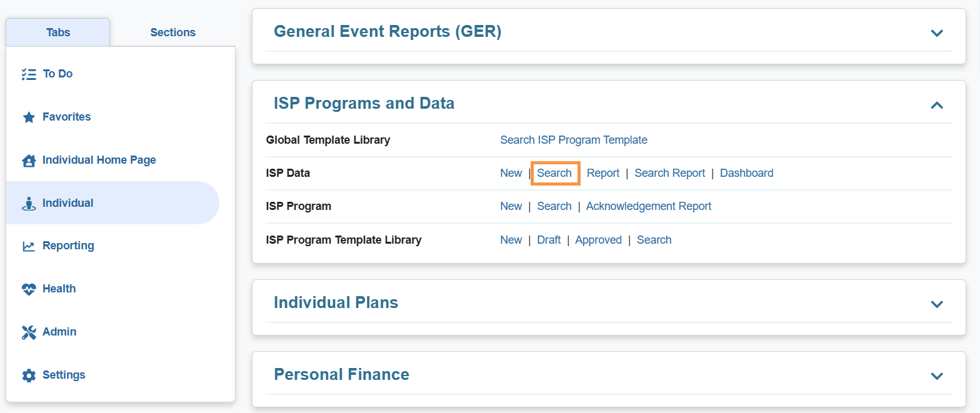
Task: Click the To Do checklist icon
Action: (x=28, y=73)
